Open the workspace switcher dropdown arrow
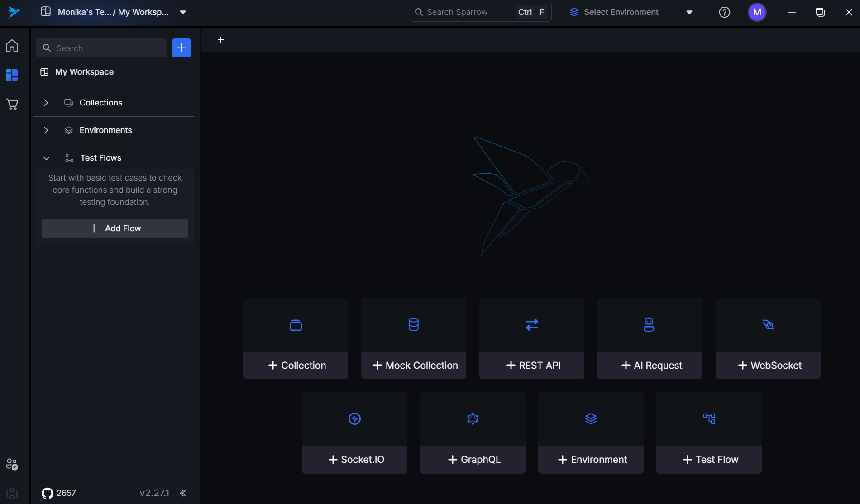Screen dimensions: 860x504 tap(183, 12)
